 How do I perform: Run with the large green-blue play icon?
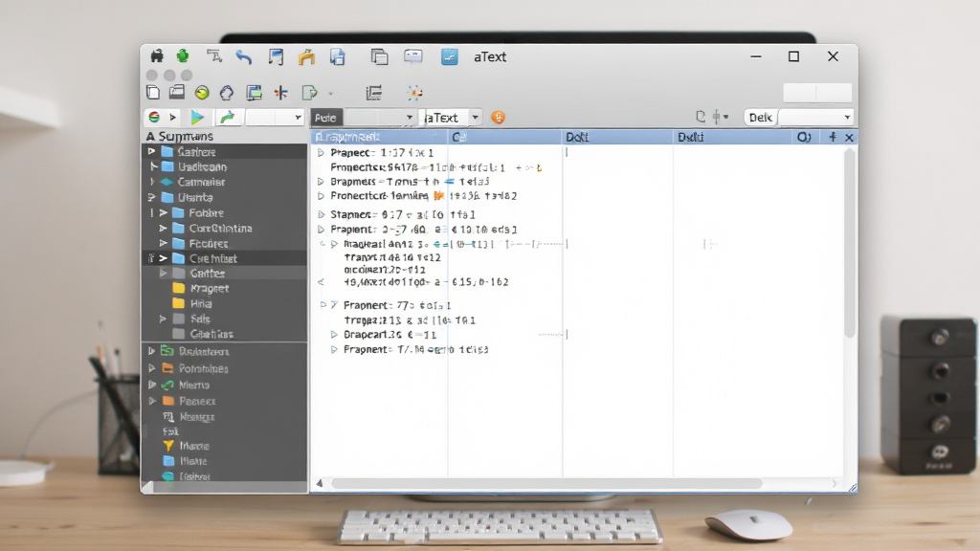197,118
